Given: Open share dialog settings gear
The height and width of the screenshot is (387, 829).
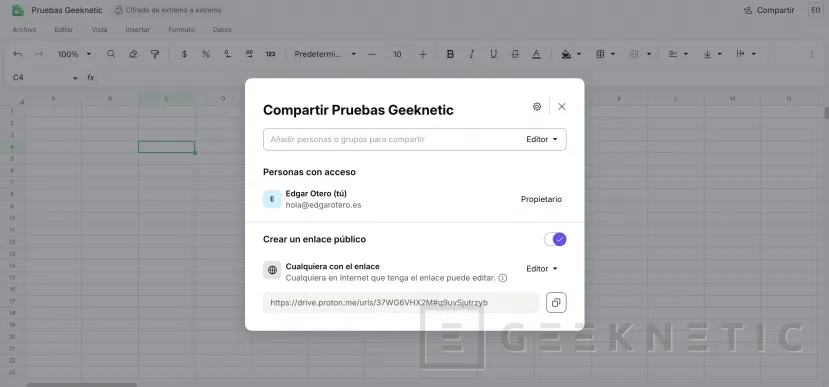Looking at the screenshot, I should 537,107.
